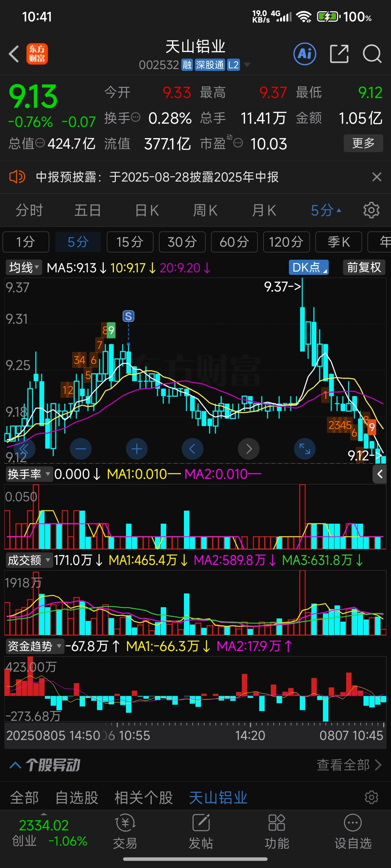Select the 30分 period option

pyautogui.click(x=182, y=242)
